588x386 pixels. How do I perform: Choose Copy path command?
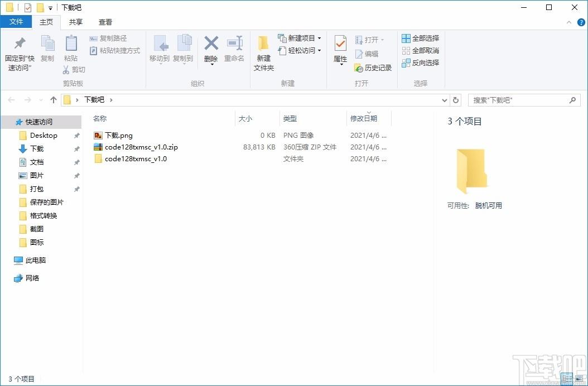click(x=108, y=38)
